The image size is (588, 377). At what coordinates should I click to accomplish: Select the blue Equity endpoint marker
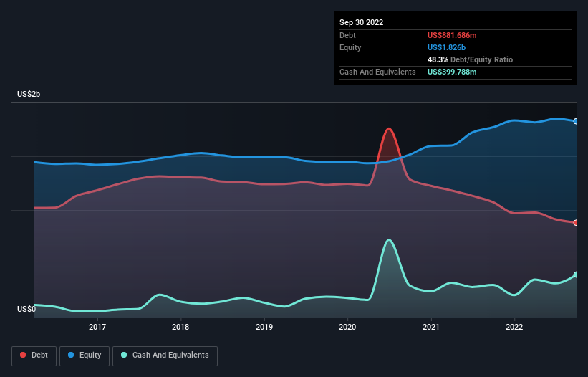point(576,121)
